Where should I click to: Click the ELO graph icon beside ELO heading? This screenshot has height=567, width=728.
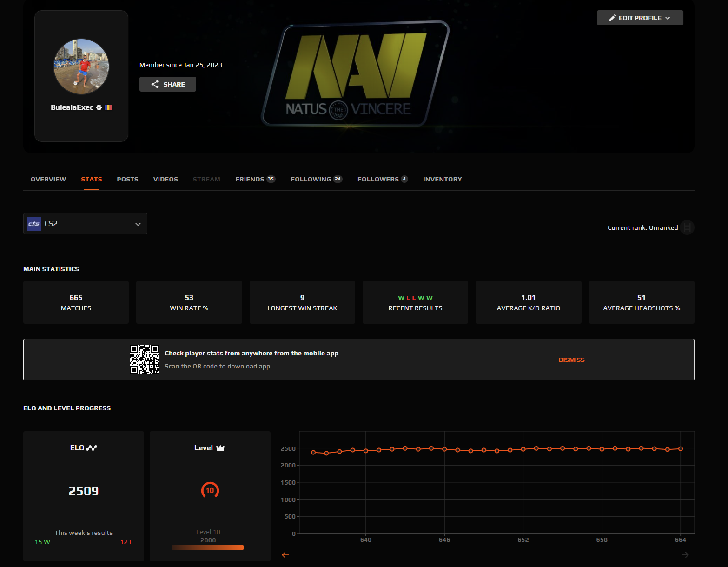pyautogui.click(x=92, y=448)
